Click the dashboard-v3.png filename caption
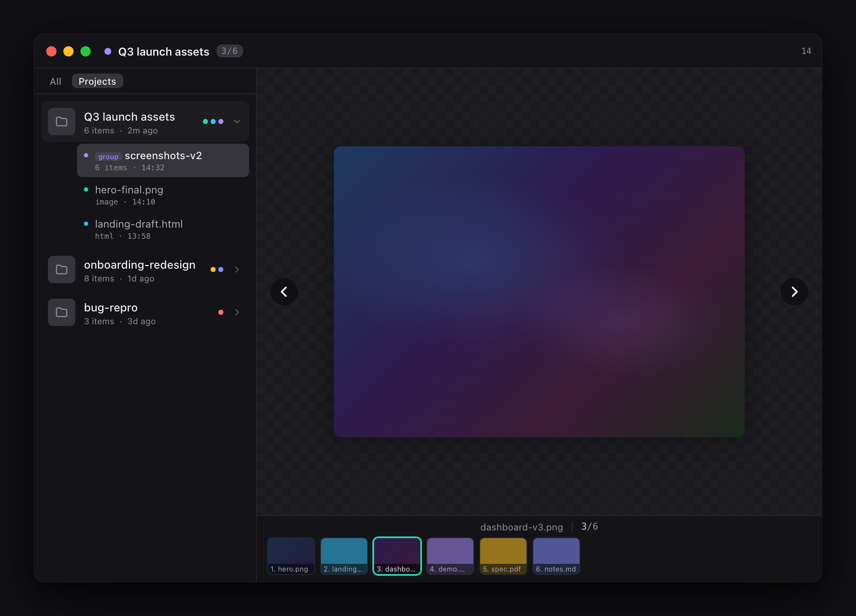856x616 pixels. pyautogui.click(x=522, y=527)
